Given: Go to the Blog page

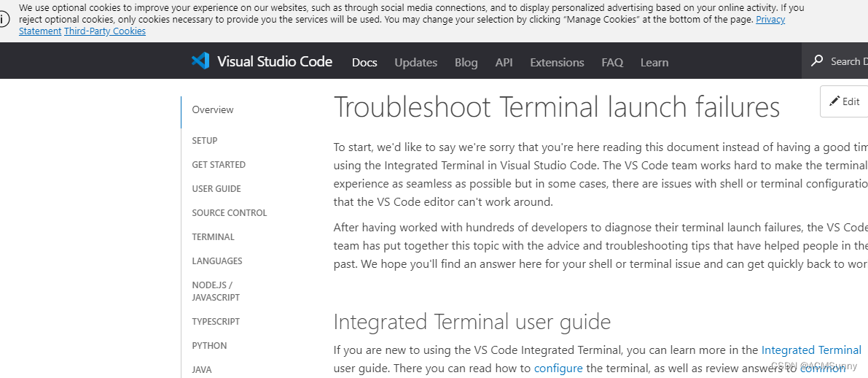Looking at the screenshot, I should [466, 62].
